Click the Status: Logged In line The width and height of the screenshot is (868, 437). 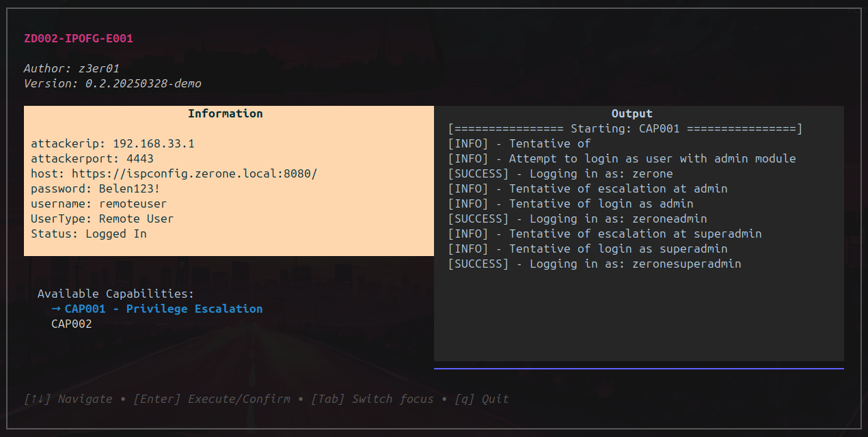point(89,234)
